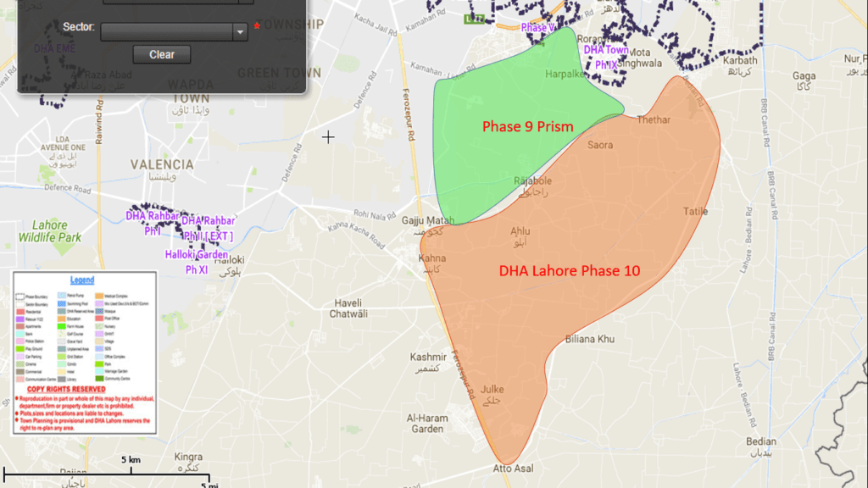Click the Phase Boundary symbol in the legend
868x488 pixels.
click(20, 296)
